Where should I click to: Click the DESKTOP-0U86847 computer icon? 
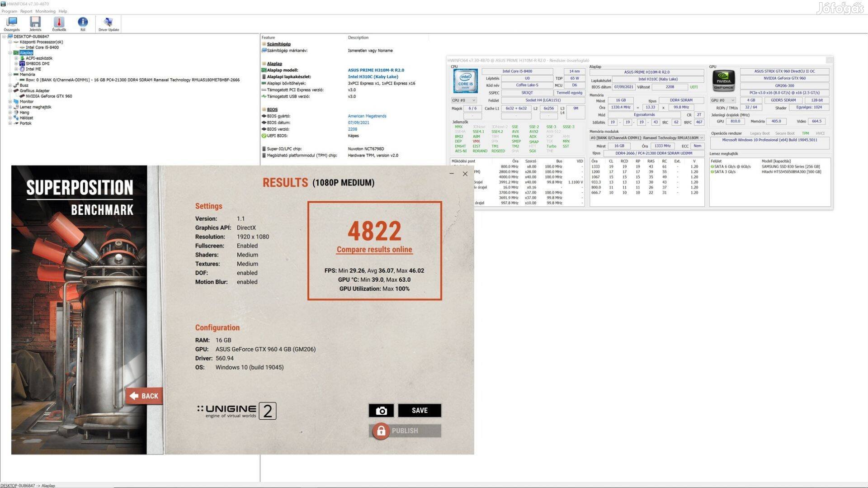click(x=10, y=37)
